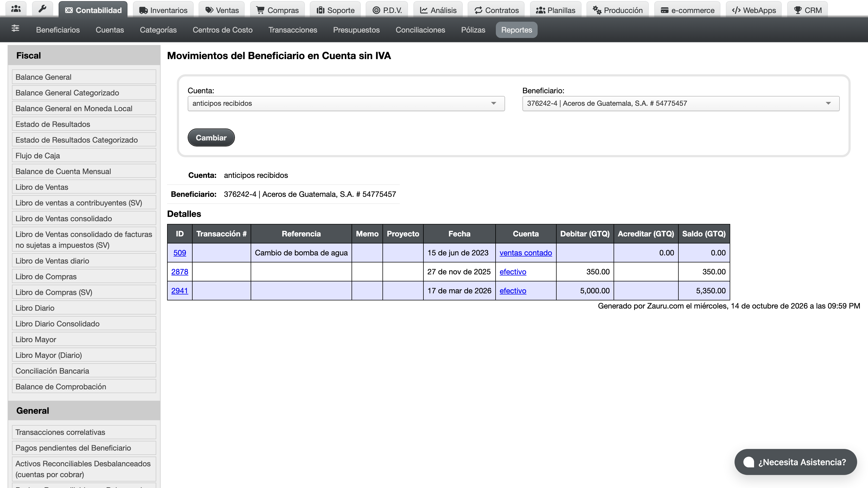Open the ¿Necesita Asistencia? chat button
The image size is (868, 488).
[796, 462]
